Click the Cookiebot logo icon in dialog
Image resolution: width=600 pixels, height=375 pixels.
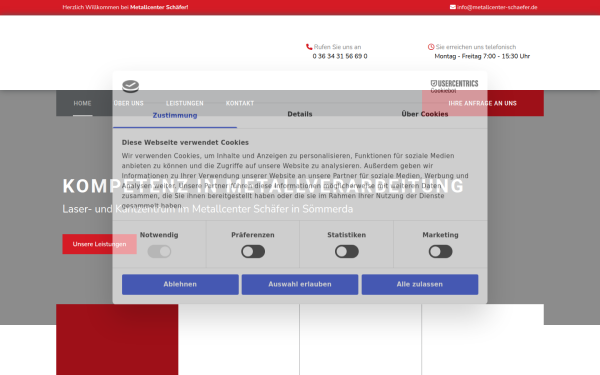(130, 86)
